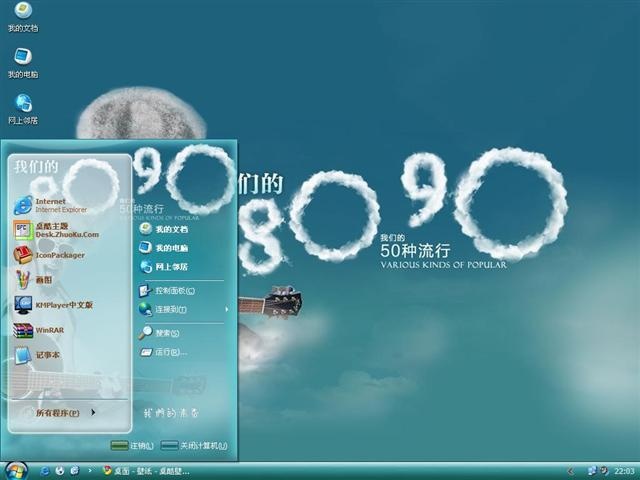Click the Start orb button

pyautogui.click(x=16, y=471)
